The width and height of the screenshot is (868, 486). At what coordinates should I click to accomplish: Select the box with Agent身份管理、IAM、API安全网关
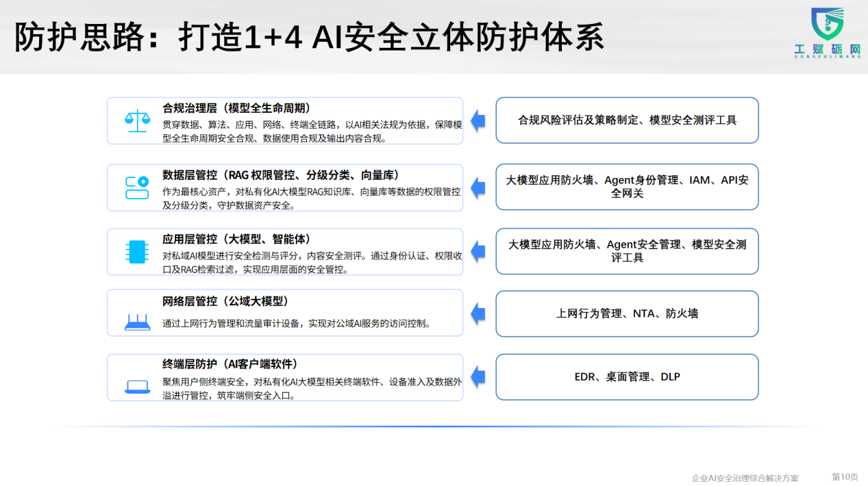coord(627,187)
